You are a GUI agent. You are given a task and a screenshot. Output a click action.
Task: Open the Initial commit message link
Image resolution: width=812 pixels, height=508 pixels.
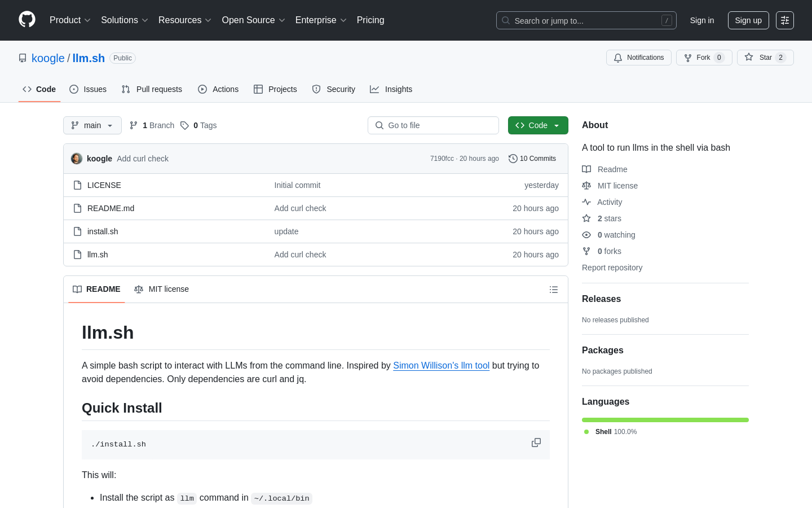[x=297, y=185]
